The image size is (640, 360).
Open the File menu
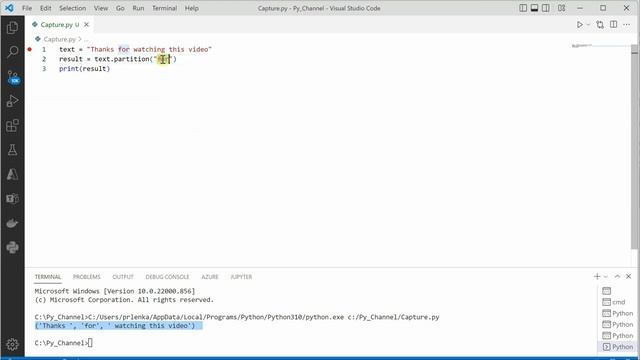27,8
